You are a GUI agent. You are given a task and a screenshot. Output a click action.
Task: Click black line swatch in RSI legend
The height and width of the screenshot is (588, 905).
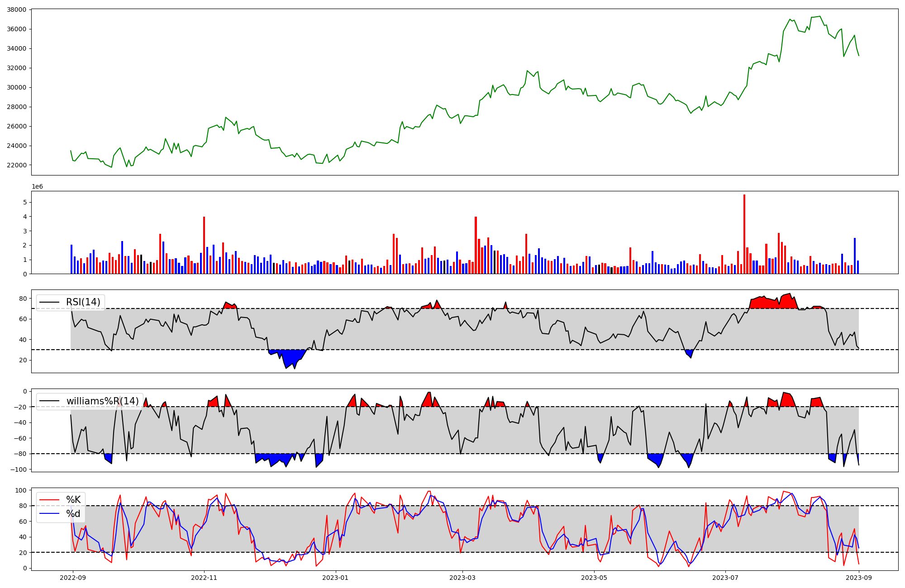coord(50,302)
